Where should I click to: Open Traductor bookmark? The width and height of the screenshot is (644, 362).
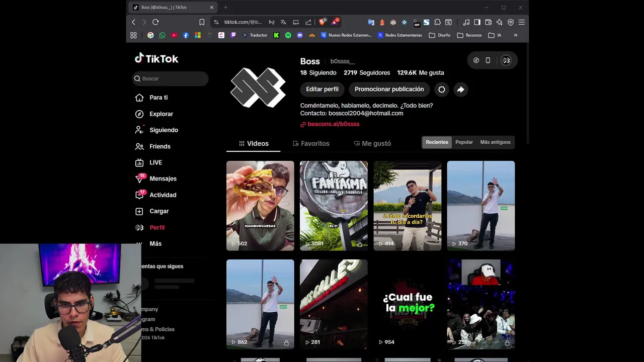click(255, 35)
